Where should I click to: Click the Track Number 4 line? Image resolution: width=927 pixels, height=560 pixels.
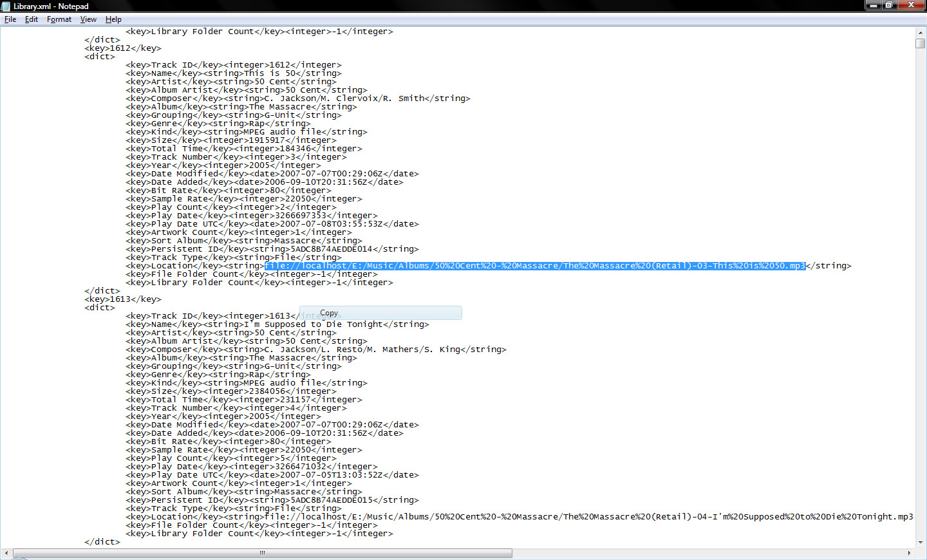click(236, 408)
